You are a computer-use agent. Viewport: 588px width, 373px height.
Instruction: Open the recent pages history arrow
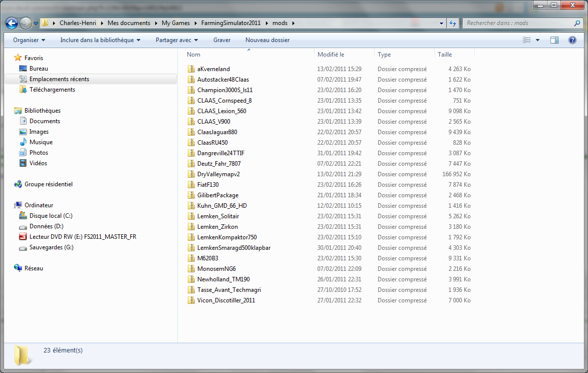(x=36, y=23)
